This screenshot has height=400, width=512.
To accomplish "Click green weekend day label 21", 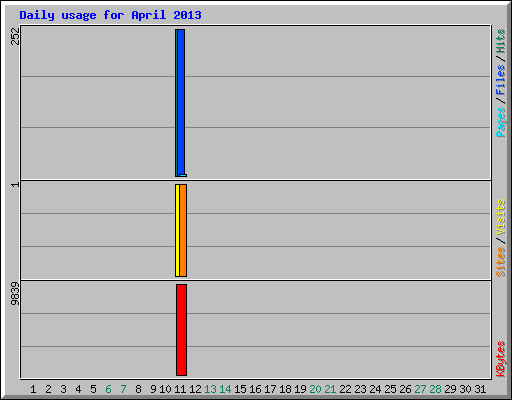I will [x=330, y=389].
